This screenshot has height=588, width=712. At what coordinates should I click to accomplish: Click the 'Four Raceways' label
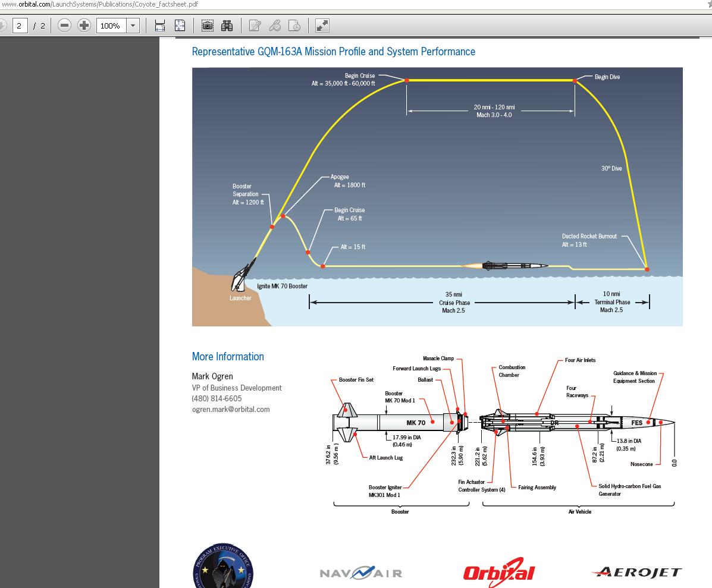[x=577, y=392]
